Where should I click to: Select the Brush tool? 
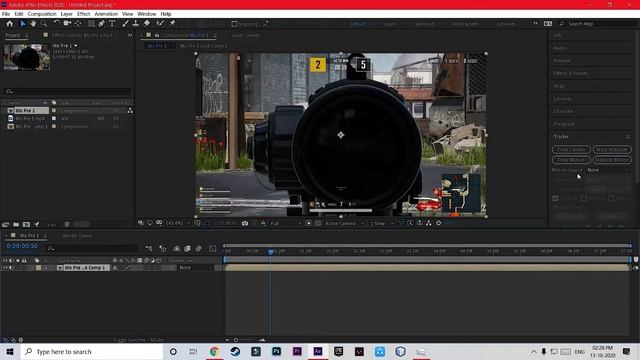[125, 24]
